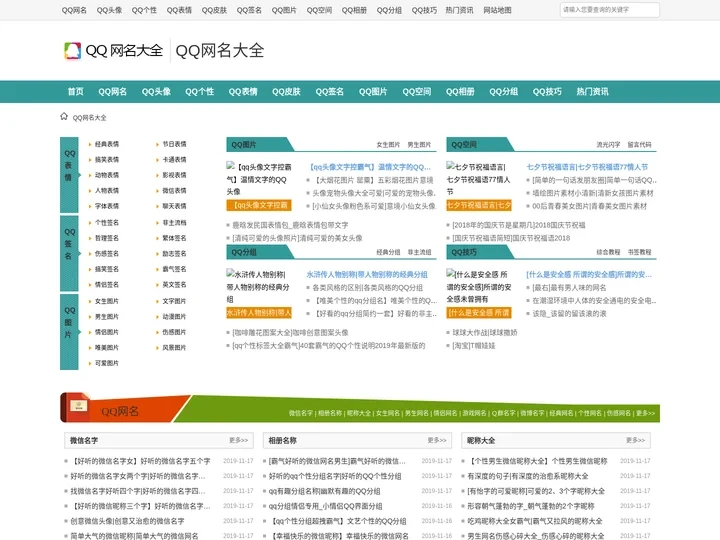Open 可爱图片 category
This screenshot has width=720, height=540.
pyautogui.click(x=107, y=363)
